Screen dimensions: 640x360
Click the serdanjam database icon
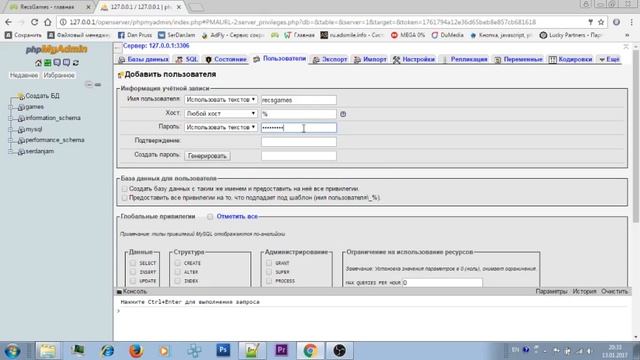pyautogui.click(x=21, y=152)
